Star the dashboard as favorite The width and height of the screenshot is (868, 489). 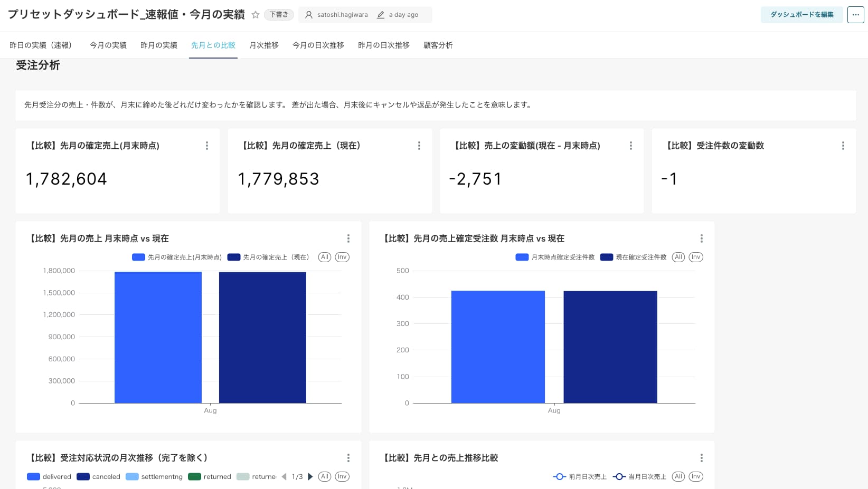256,15
